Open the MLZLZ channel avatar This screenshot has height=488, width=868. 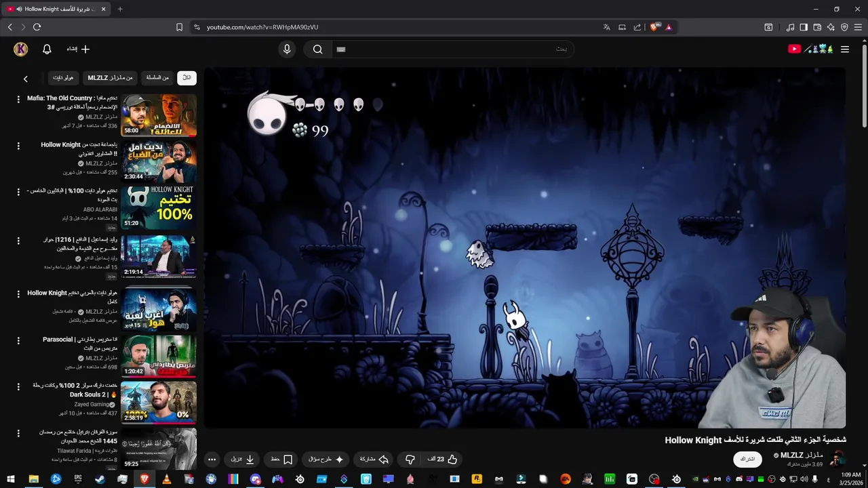click(x=837, y=458)
